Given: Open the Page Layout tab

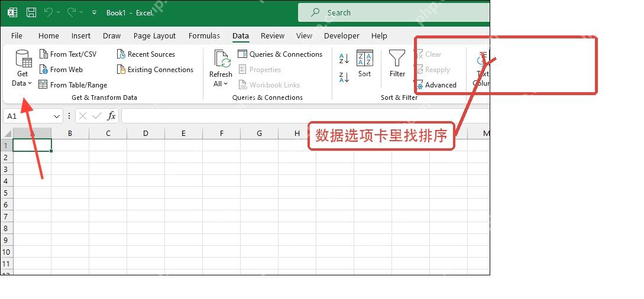Looking at the screenshot, I should click(x=154, y=35).
